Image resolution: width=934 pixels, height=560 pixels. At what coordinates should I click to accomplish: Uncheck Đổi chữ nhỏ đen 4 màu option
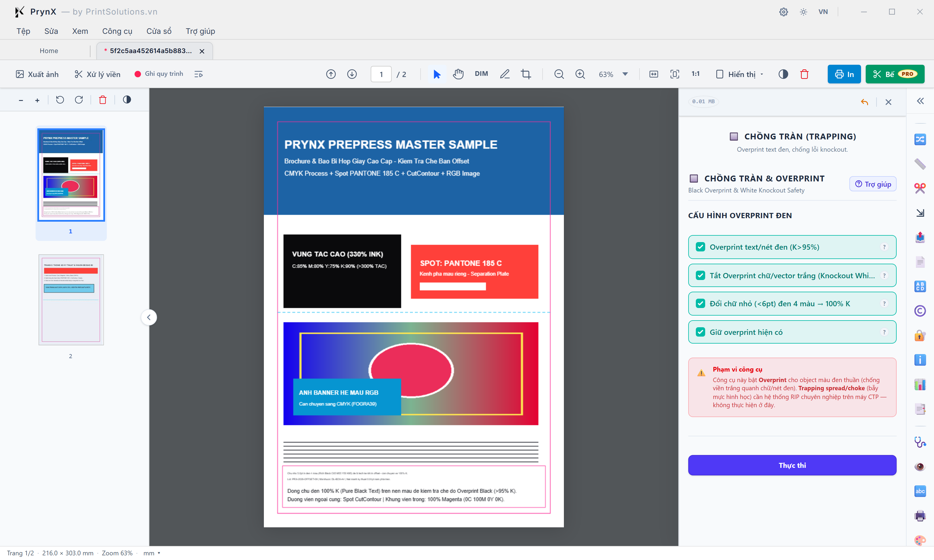[700, 303]
